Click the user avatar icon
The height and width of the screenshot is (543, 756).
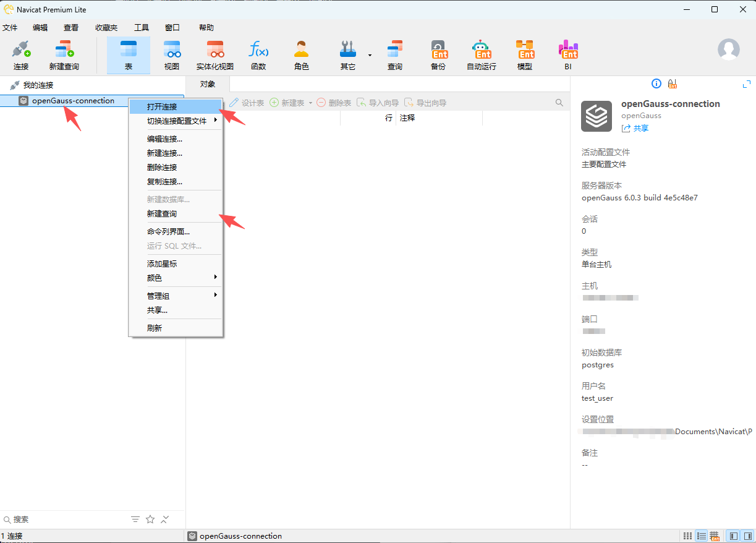tap(729, 49)
